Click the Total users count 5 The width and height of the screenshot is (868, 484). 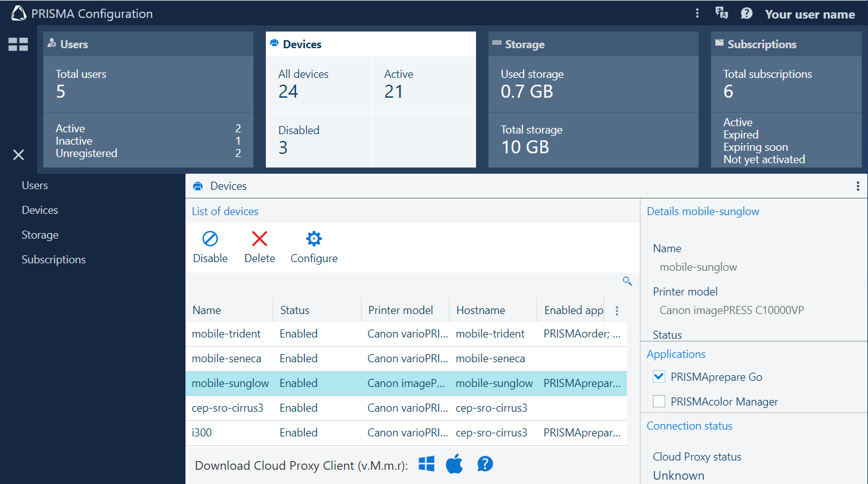tap(61, 92)
